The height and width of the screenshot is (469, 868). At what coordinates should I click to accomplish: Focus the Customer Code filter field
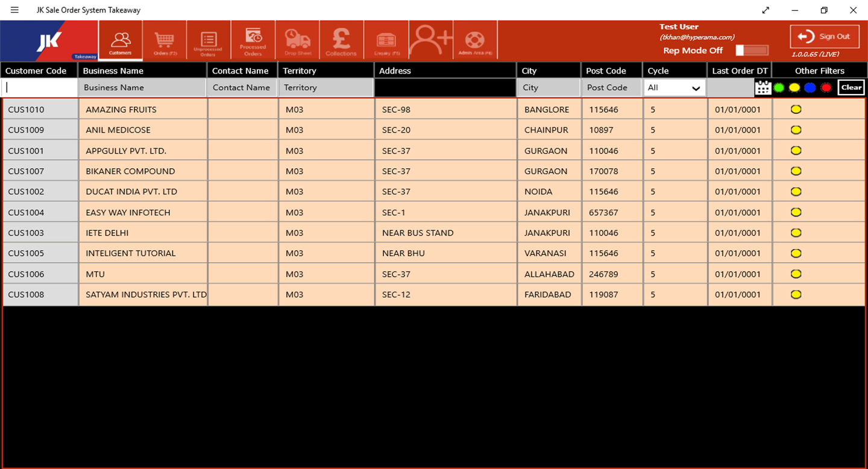coord(40,88)
